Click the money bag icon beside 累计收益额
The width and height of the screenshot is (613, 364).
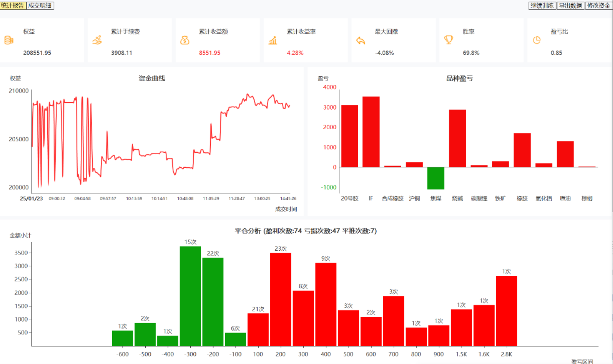[x=185, y=40]
